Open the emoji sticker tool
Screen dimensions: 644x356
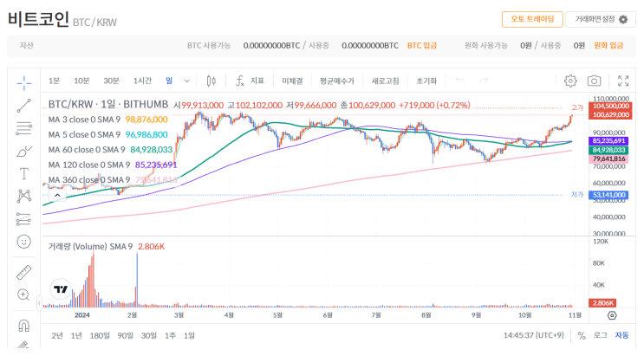(23, 242)
